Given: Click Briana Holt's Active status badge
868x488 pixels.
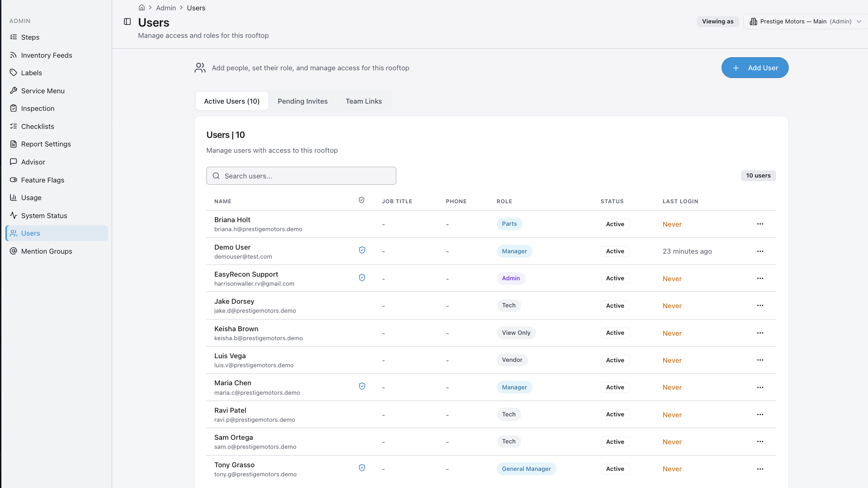Looking at the screenshot, I should 615,224.
